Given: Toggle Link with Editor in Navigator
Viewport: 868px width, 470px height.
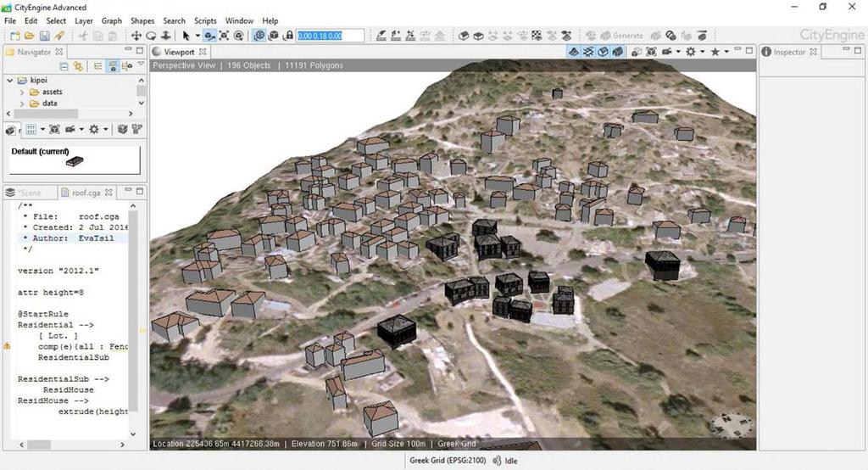Looking at the screenshot, I should click(78, 66).
